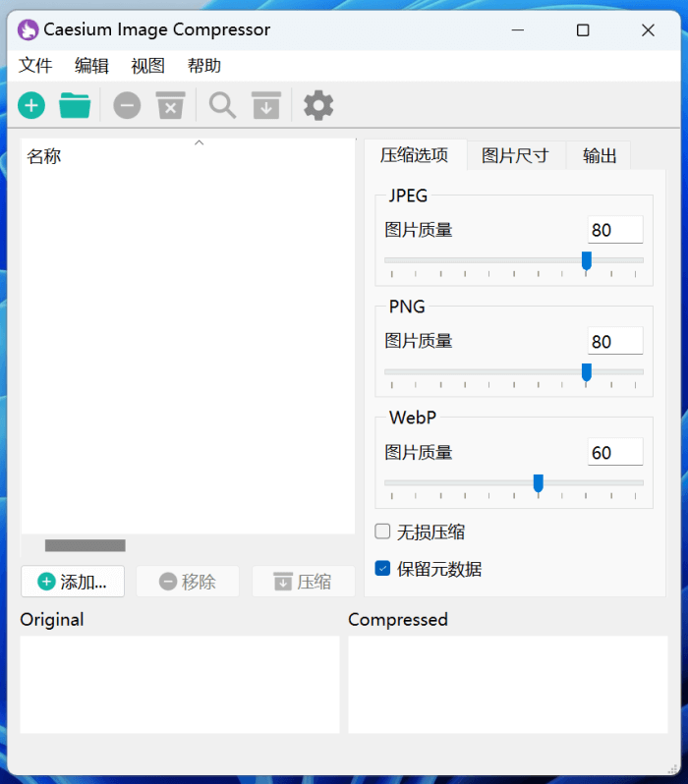Click the toolbar compress download-box icon
The width and height of the screenshot is (688, 784).
pyautogui.click(x=266, y=105)
